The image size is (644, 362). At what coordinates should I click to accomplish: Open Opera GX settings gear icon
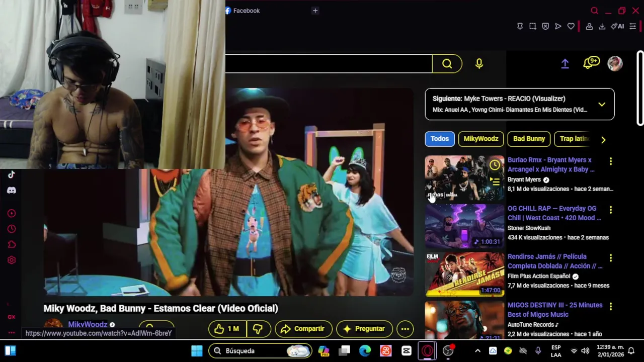tap(11, 260)
